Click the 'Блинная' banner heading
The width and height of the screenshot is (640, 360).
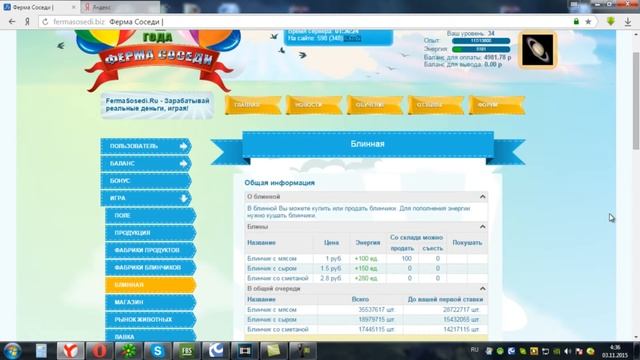click(368, 144)
